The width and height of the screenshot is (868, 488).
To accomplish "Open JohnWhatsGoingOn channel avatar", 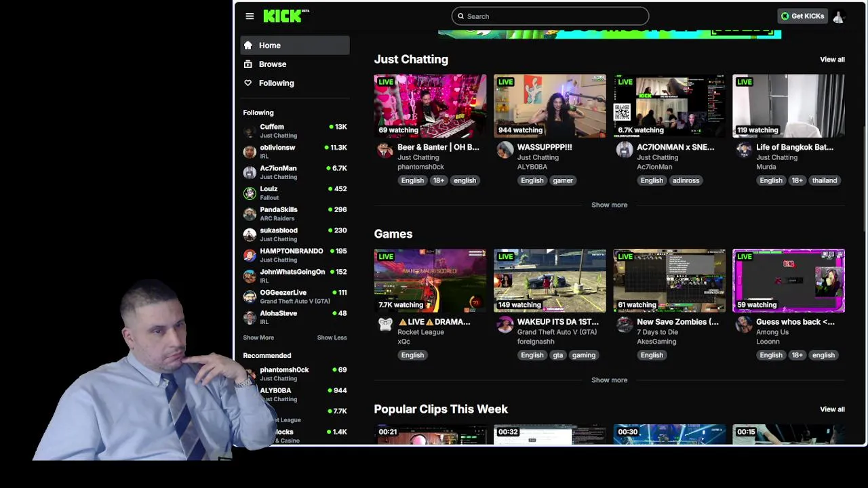I will tap(250, 276).
